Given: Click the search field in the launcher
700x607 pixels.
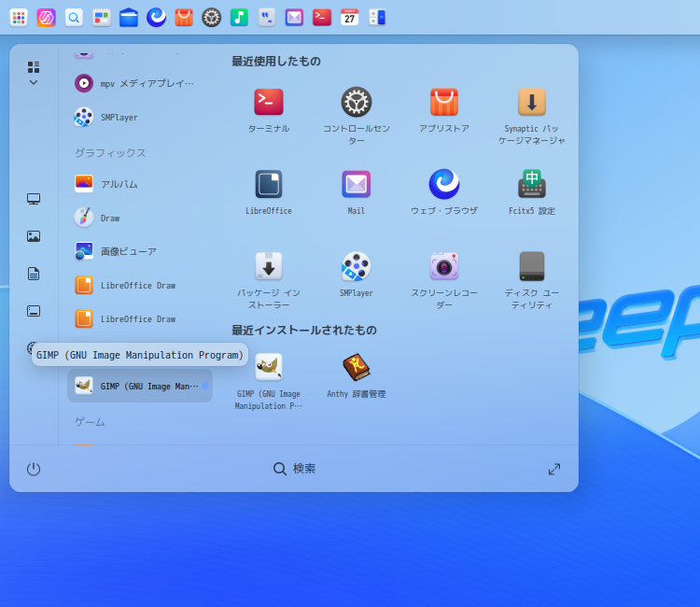Looking at the screenshot, I should (x=294, y=469).
